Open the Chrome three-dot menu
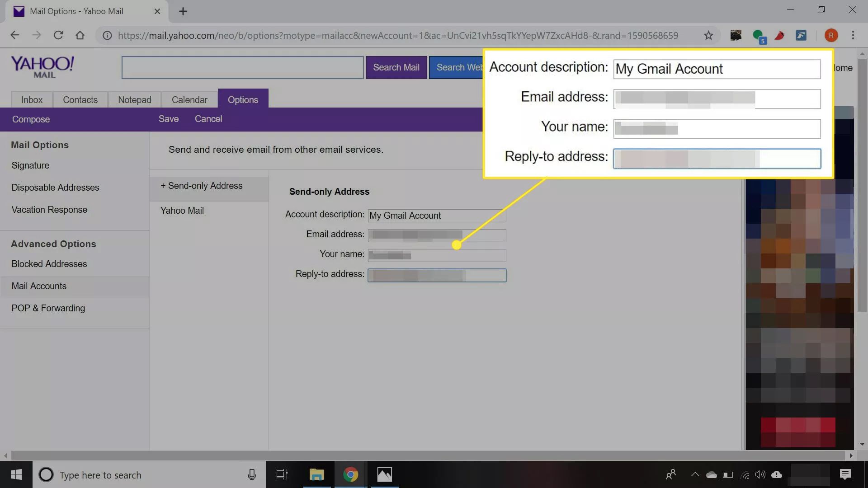Image resolution: width=868 pixels, height=488 pixels. (x=853, y=35)
